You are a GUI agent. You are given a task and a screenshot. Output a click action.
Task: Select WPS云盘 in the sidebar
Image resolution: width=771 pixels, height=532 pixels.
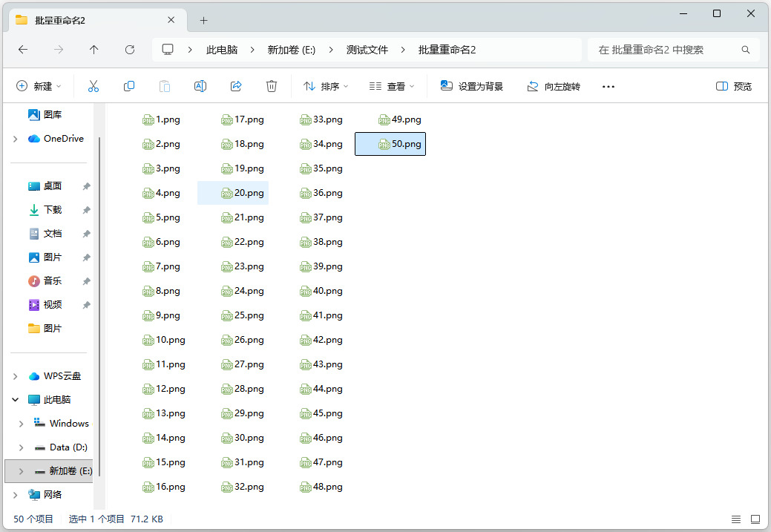(55, 376)
